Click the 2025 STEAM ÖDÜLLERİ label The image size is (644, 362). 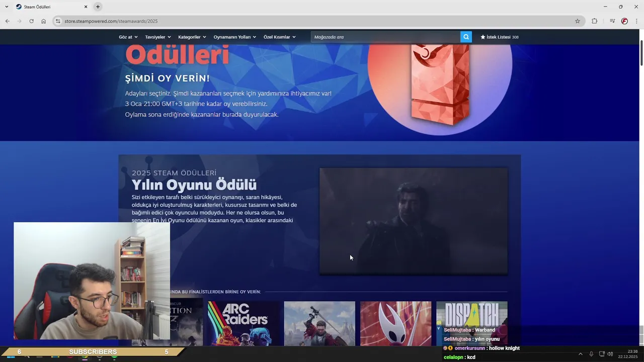pos(174,173)
